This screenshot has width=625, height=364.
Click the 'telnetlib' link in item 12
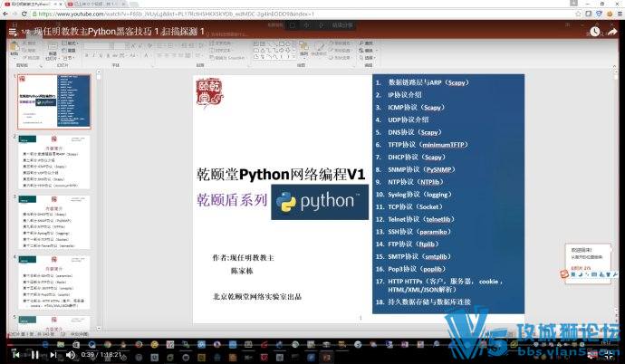tap(438, 219)
